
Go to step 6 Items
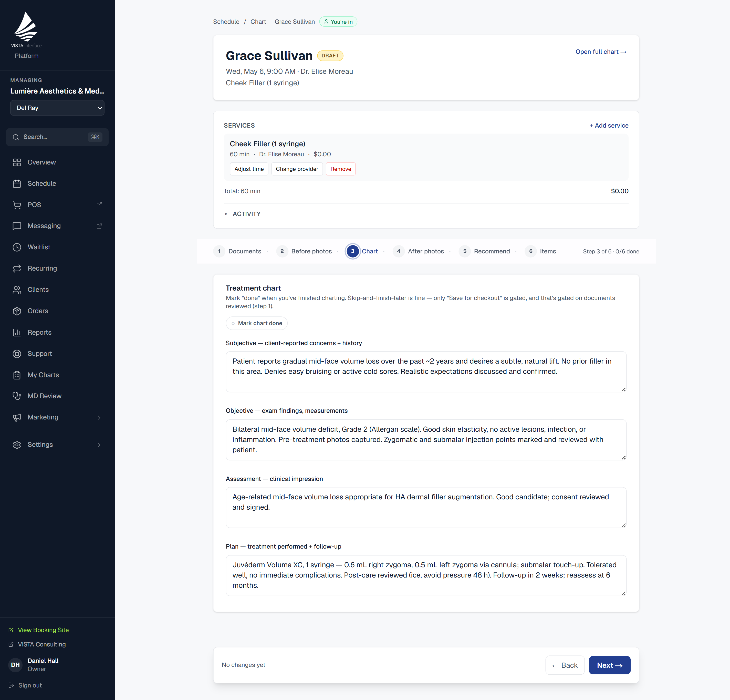coord(540,251)
